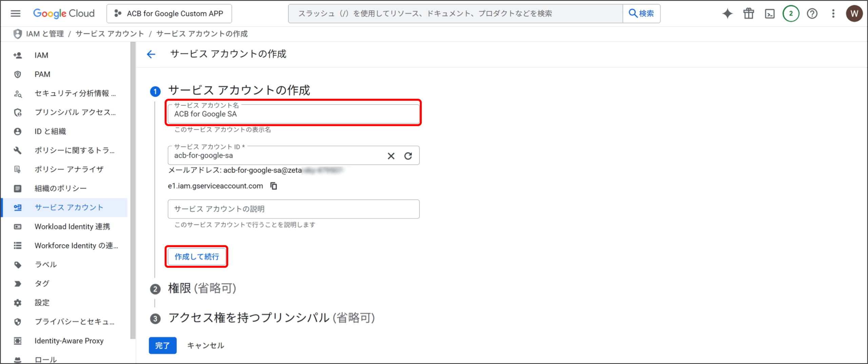Open 組織のポリシー in the sidebar

(x=61, y=188)
